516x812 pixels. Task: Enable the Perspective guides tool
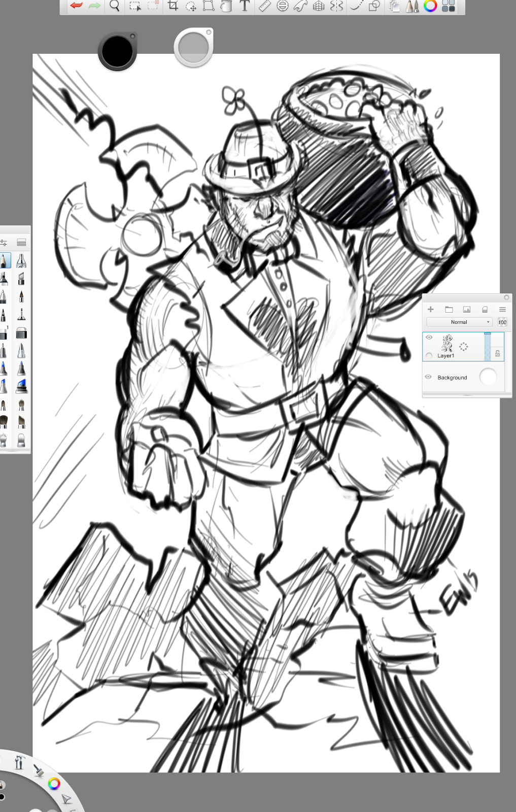click(319, 6)
